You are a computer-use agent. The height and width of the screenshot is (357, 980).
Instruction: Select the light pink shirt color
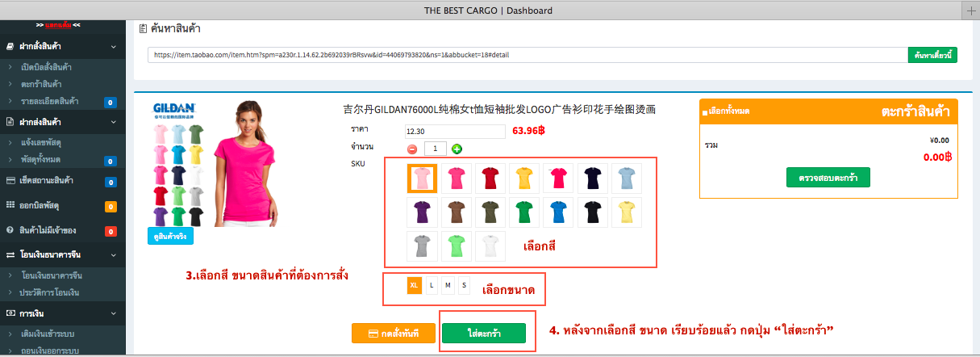pos(422,178)
